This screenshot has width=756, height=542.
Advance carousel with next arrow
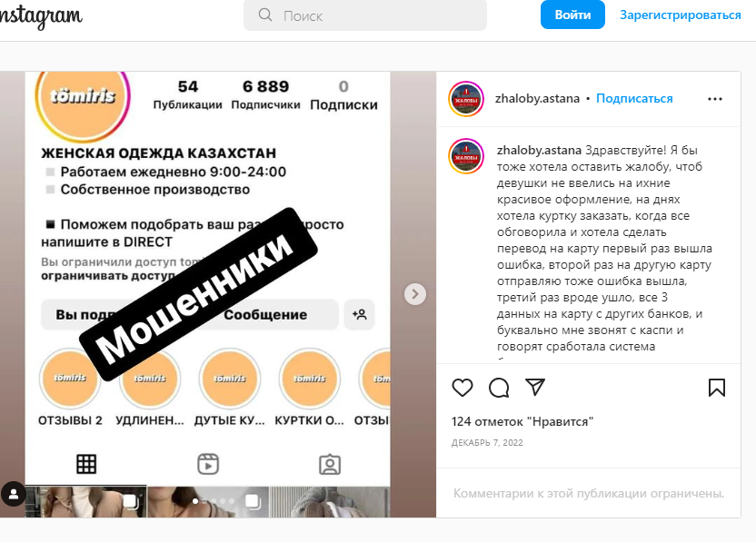(x=414, y=294)
